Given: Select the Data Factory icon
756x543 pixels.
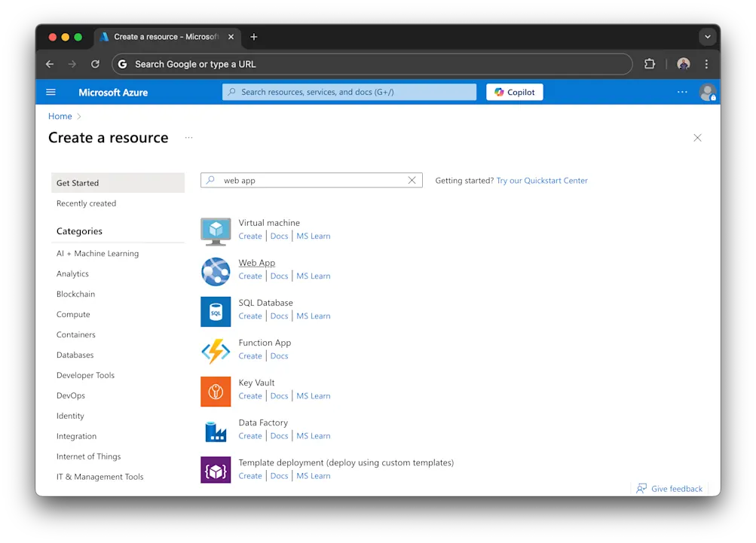Looking at the screenshot, I should [216, 430].
